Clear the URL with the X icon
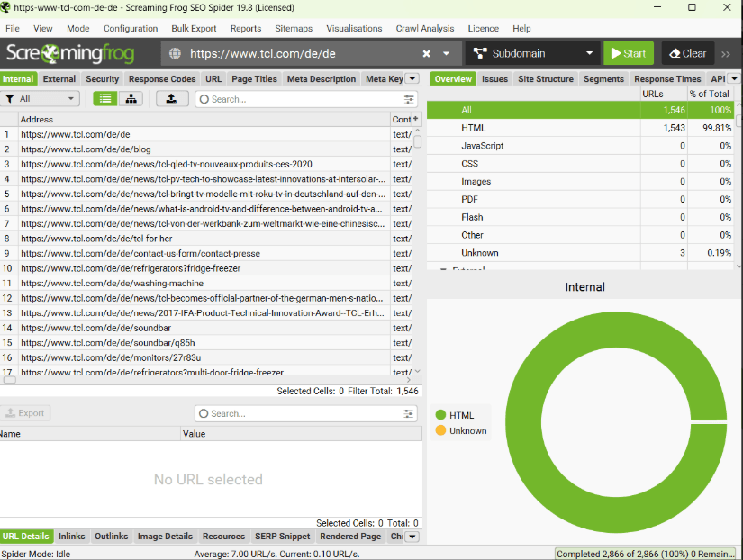Image resolution: width=743 pixels, height=560 pixels. (x=426, y=53)
